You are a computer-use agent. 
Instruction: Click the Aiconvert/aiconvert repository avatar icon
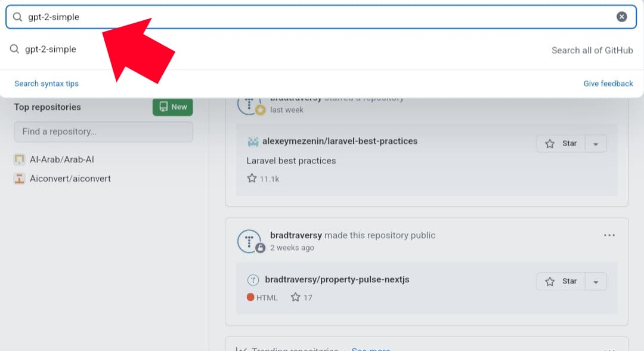click(20, 178)
